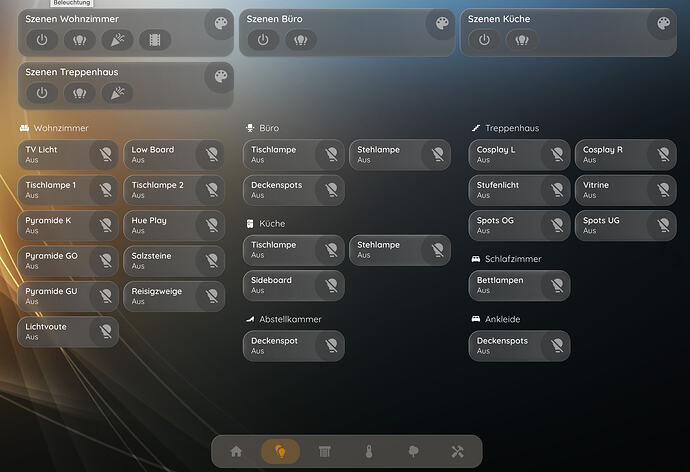The height and width of the screenshot is (472, 690).
Task: Toggle the Bettlampen bulb icon
Action: 557,285
